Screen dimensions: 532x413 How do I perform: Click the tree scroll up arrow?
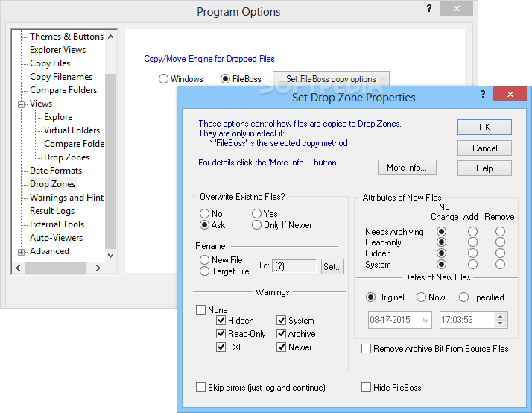pos(110,37)
